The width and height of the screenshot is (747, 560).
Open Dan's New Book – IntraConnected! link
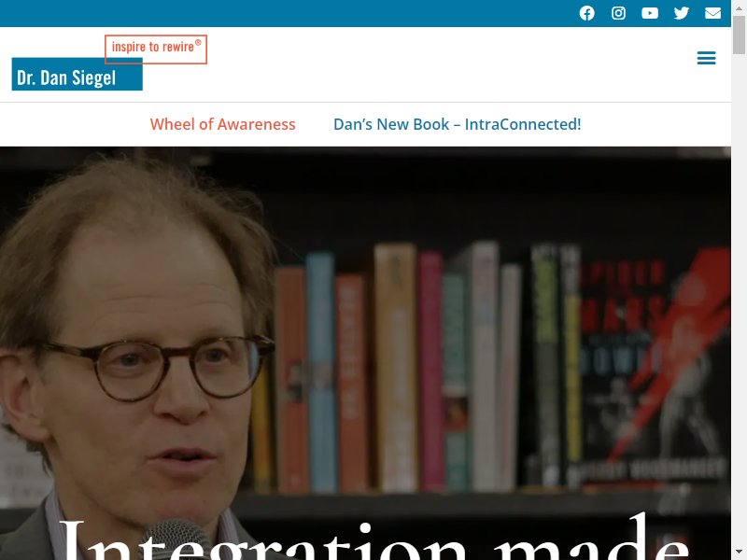coord(457,124)
